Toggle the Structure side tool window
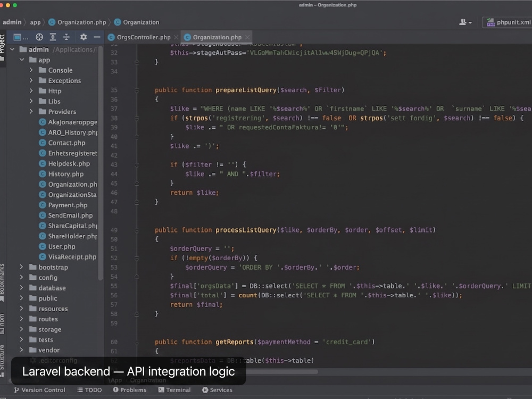The height and width of the screenshot is (399, 532). tap(2, 360)
